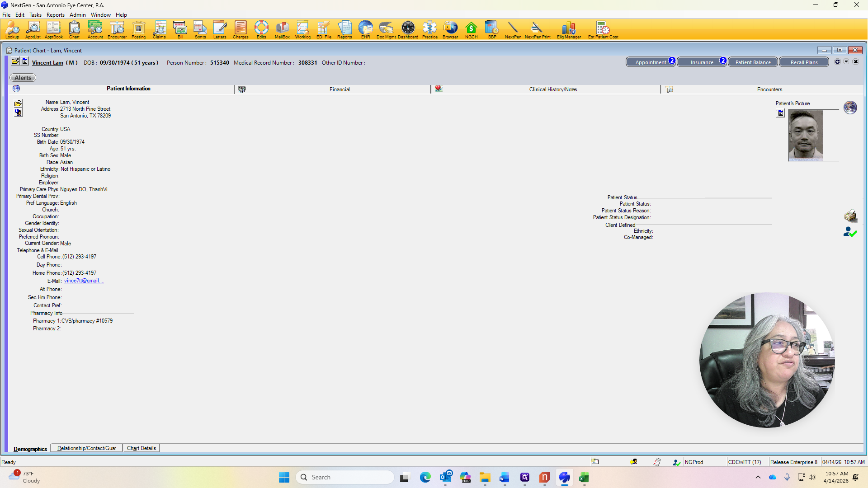The width and height of the screenshot is (868, 488).
Task: Expand the chart header dropdown arrow
Action: click(846, 62)
